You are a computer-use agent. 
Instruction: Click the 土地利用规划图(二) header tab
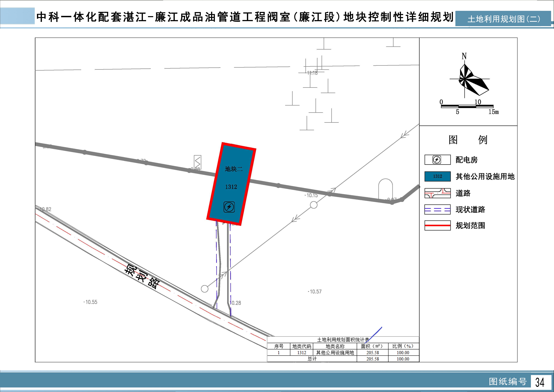click(x=503, y=19)
